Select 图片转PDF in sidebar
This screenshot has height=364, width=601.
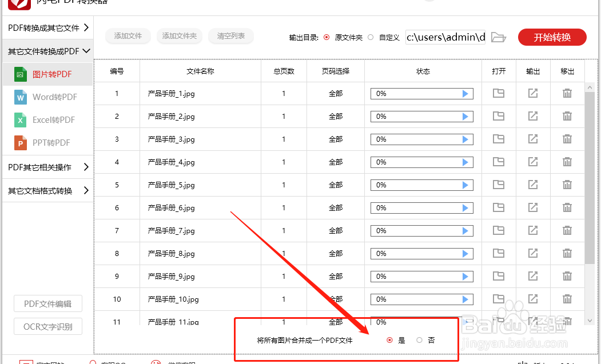(48, 74)
